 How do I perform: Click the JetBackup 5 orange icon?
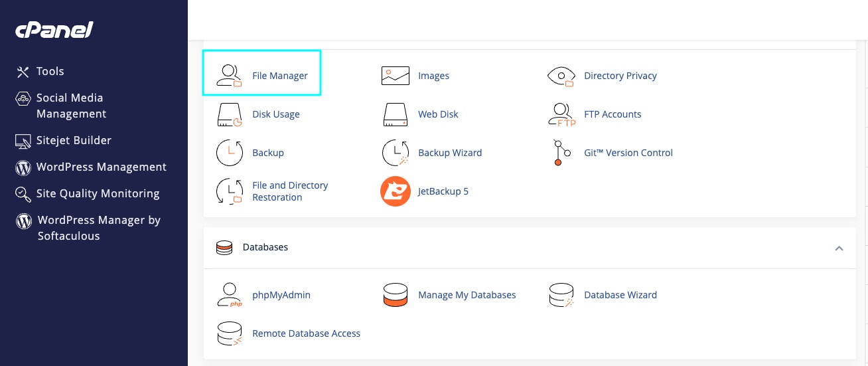coord(395,191)
